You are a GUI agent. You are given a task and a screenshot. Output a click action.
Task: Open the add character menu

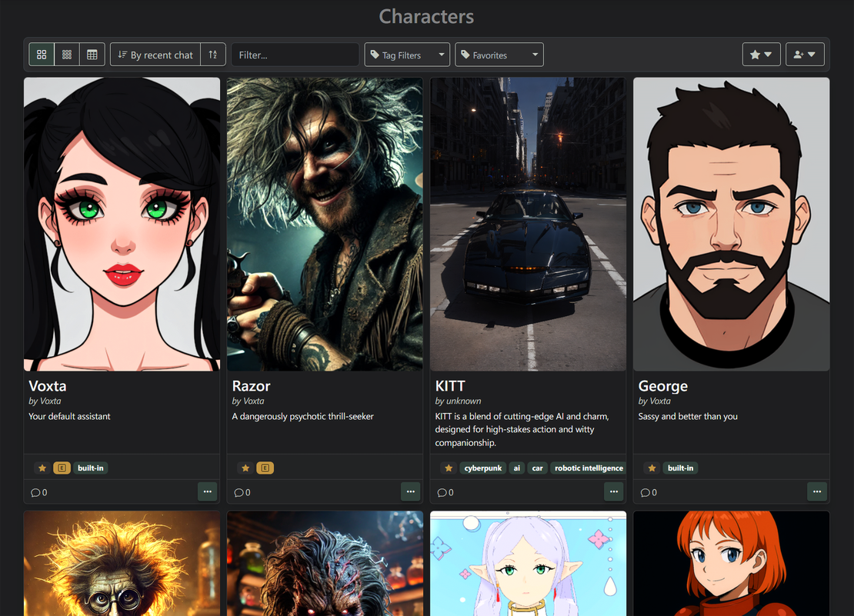pyautogui.click(x=805, y=55)
